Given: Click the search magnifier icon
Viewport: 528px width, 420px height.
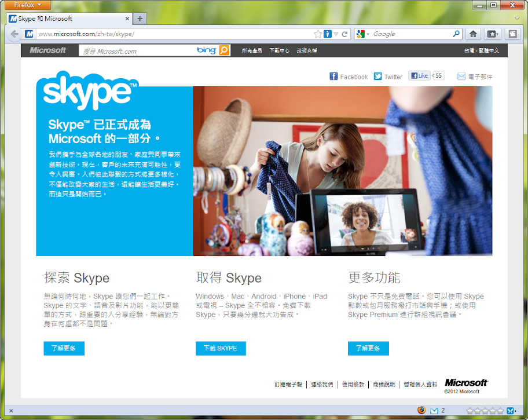Looking at the screenshot, I should pos(456,34).
